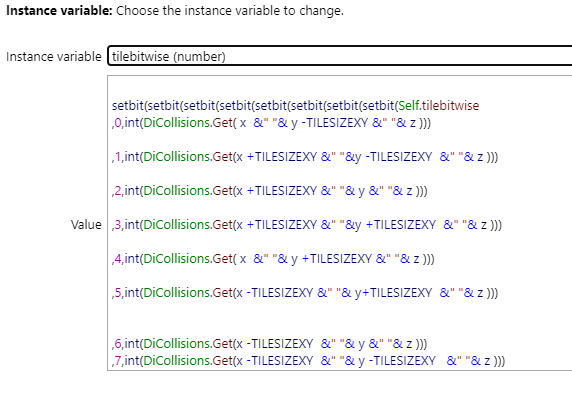Click the first setbit call in the expression

128,105
